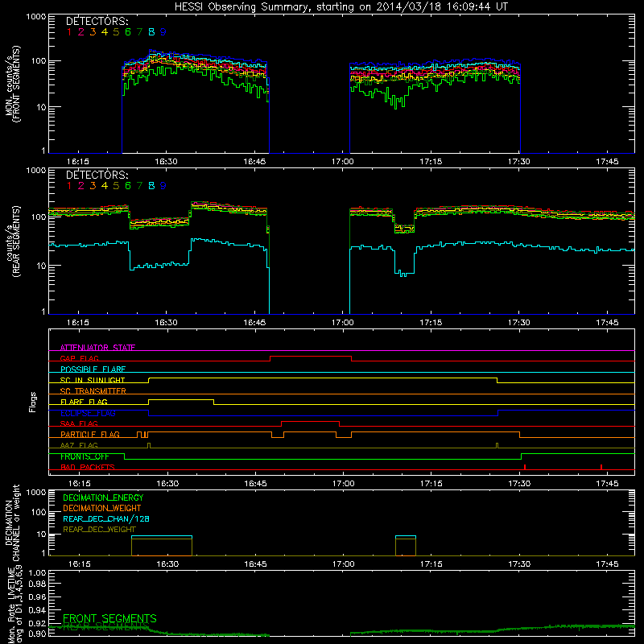Select cyan detector 8 in the front segments legend
This screenshot has width=644, height=644.
pos(151,32)
